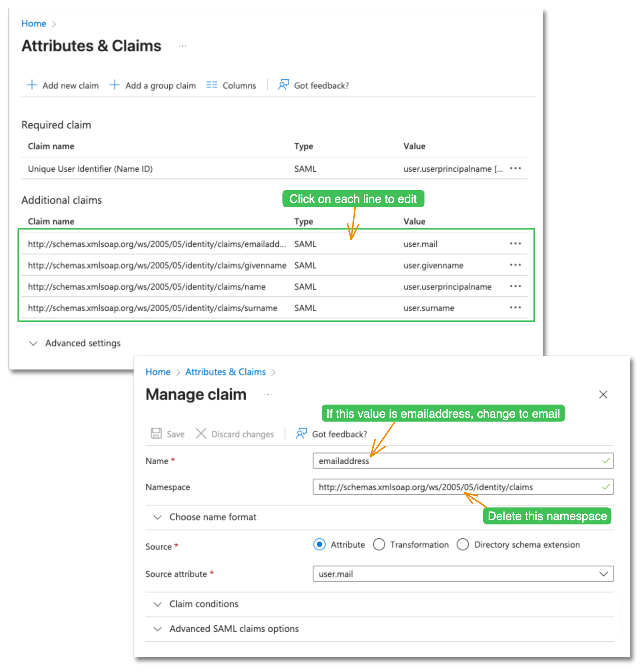Select the Attribute source radio button
This screenshot has width=644, height=672.
coord(319,544)
